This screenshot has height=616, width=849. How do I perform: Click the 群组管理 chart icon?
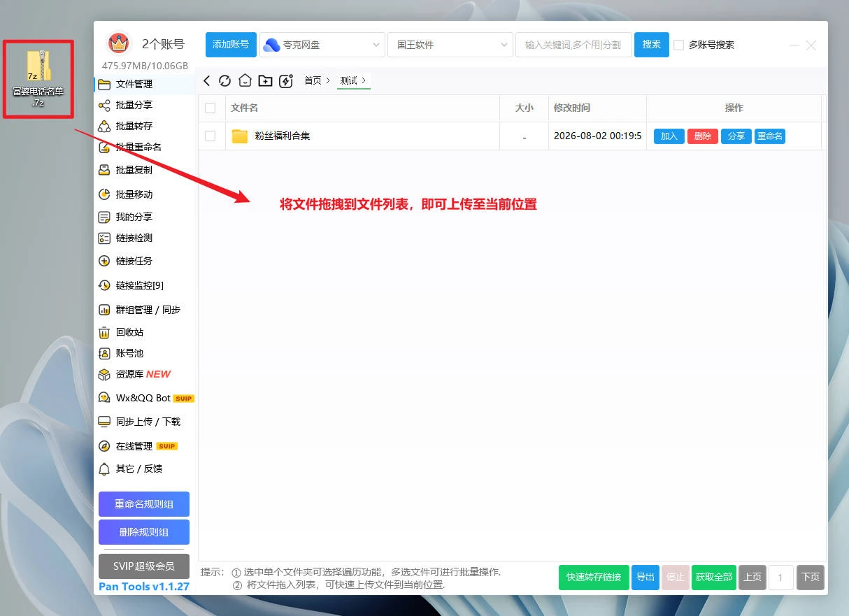click(x=104, y=310)
